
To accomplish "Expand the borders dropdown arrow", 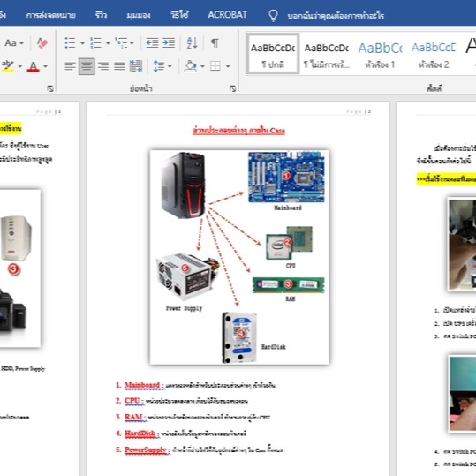I will [228, 66].
